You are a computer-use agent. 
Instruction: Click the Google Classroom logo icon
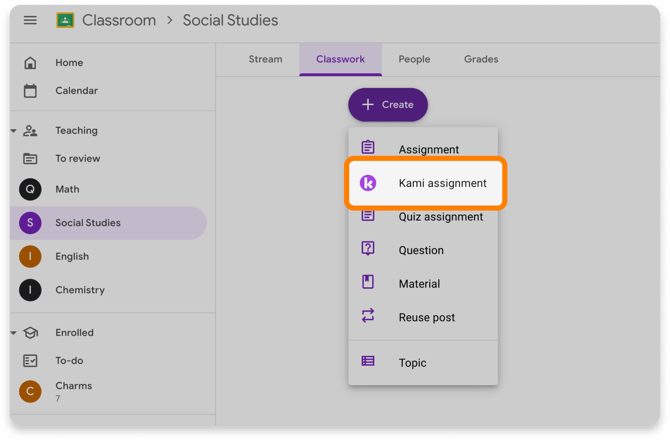[x=65, y=20]
